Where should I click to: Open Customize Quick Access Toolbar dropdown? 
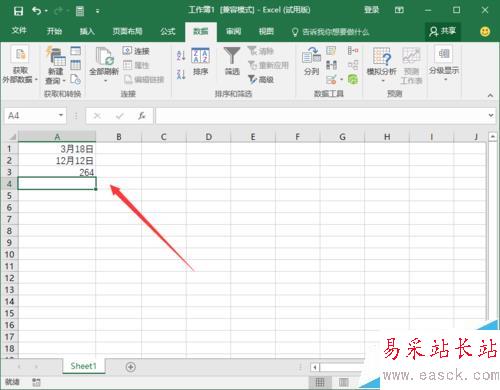98,11
